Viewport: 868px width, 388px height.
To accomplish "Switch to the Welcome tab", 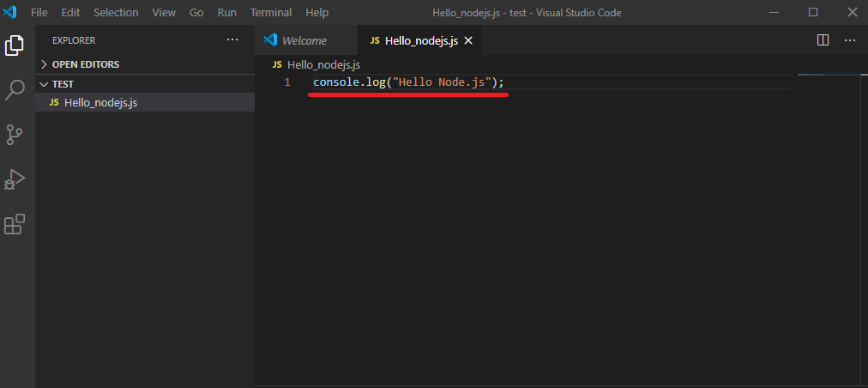I will pyautogui.click(x=306, y=40).
